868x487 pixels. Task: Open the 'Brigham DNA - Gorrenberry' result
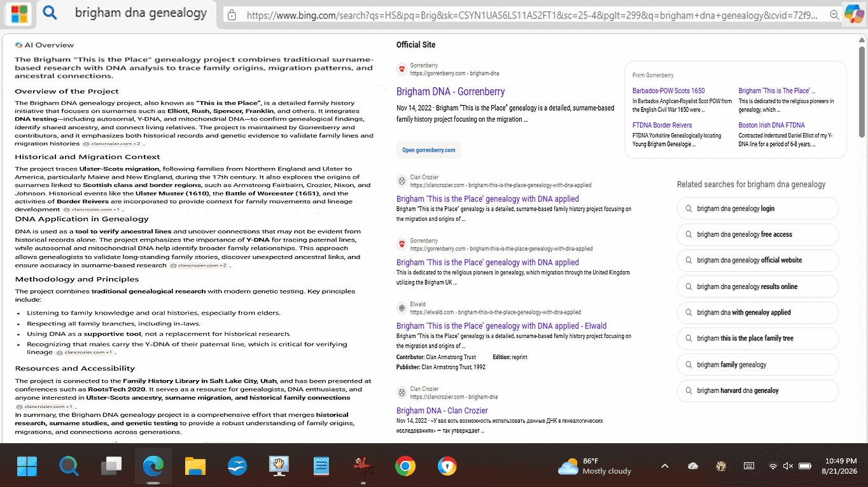click(451, 92)
